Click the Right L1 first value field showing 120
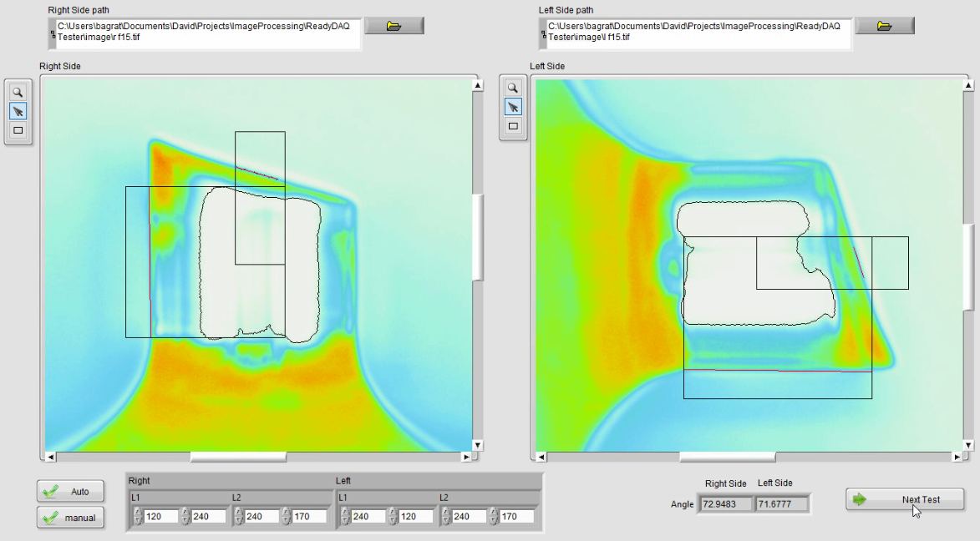 (x=160, y=517)
